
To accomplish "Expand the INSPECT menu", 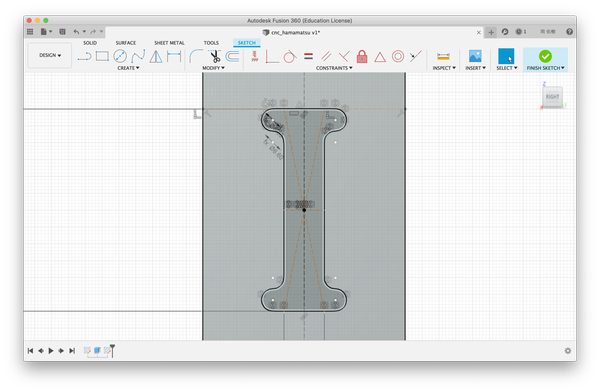I will [444, 68].
